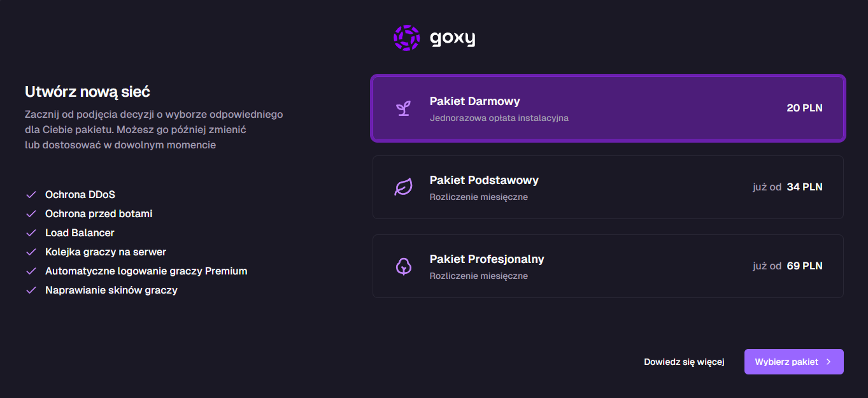Viewport: 868px width, 398px height.
Task: Click the Utwórz nową sieć heading
Action: 87,92
